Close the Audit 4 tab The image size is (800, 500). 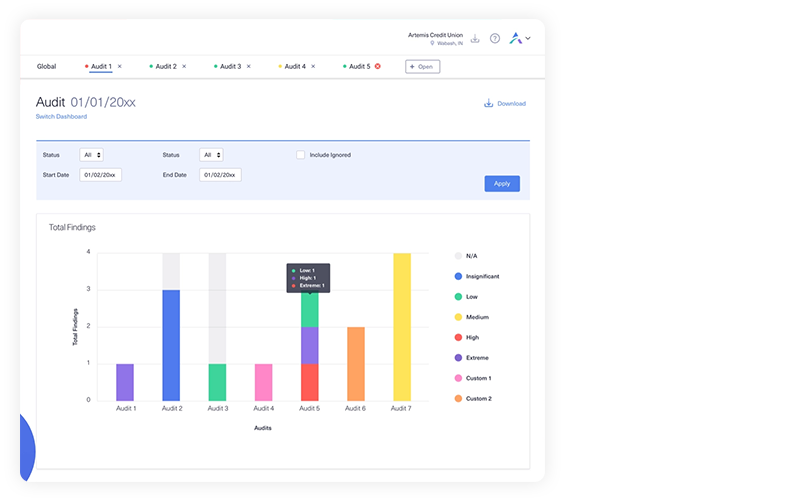click(313, 66)
